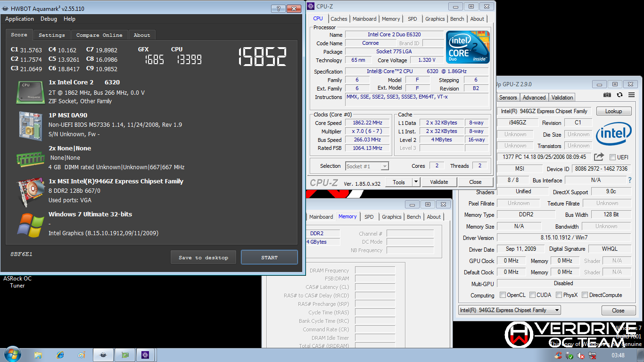This screenshot has height=362, width=644.
Task: Switch to the Compare Online tab
Action: (99, 35)
